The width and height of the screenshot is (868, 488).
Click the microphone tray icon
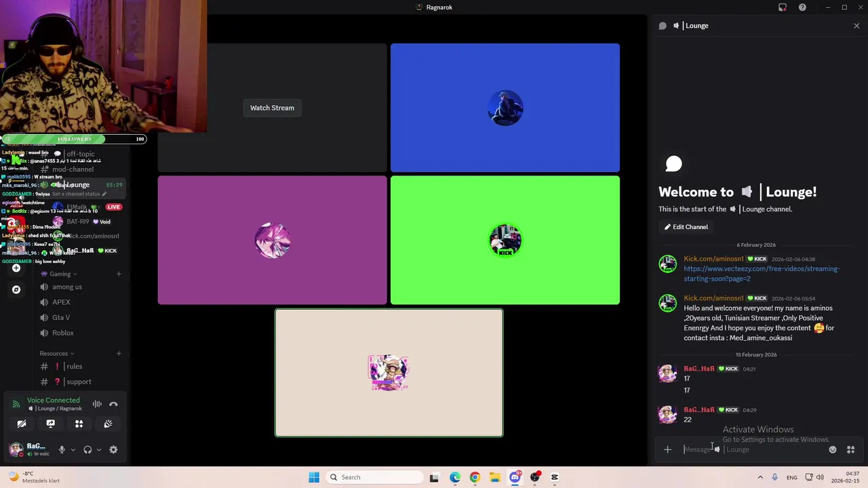click(x=775, y=477)
